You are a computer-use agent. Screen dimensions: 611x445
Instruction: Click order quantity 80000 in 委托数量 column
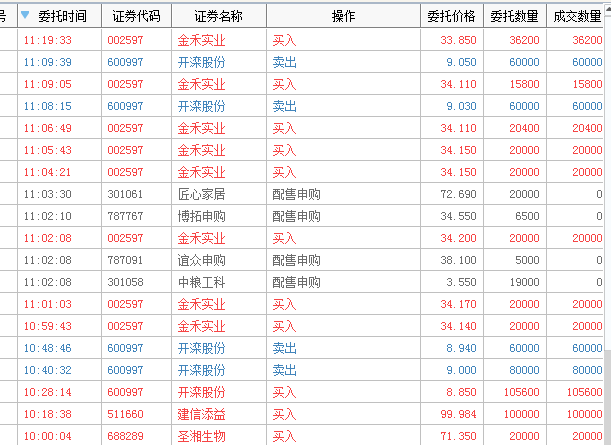click(x=524, y=370)
